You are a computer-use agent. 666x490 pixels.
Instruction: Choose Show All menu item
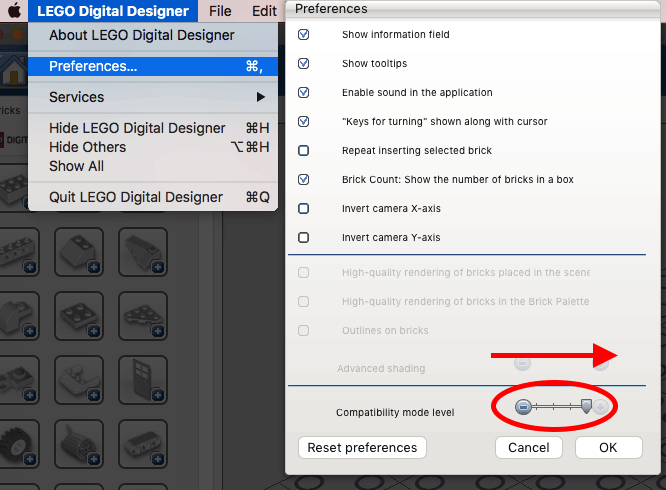click(153, 166)
